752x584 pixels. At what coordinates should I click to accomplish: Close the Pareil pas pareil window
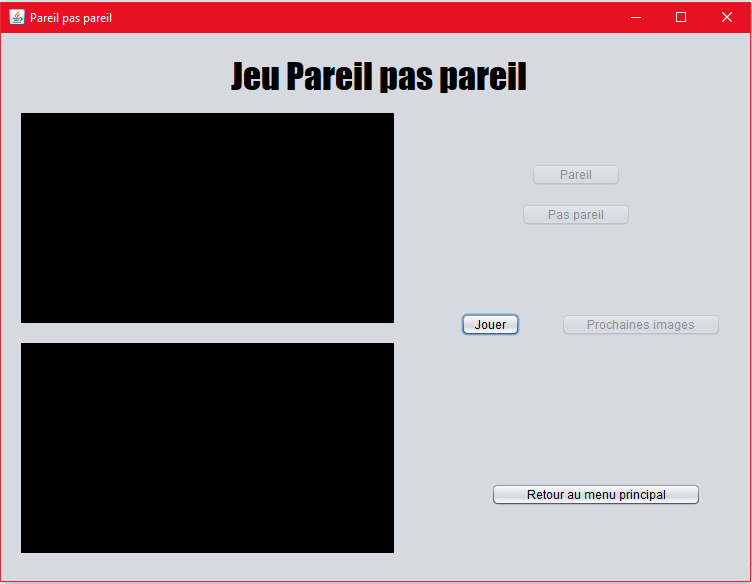click(727, 17)
